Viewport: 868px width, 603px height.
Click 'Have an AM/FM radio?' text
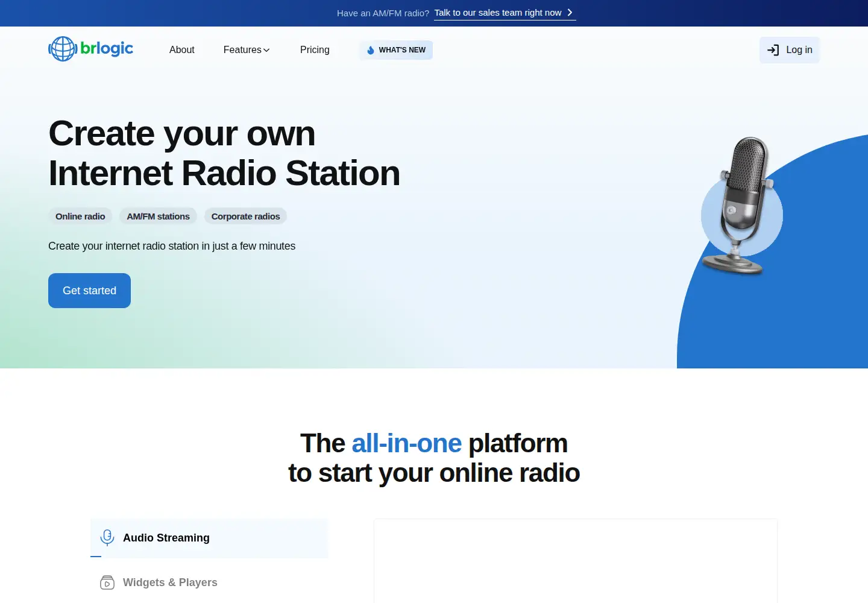pos(383,13)
